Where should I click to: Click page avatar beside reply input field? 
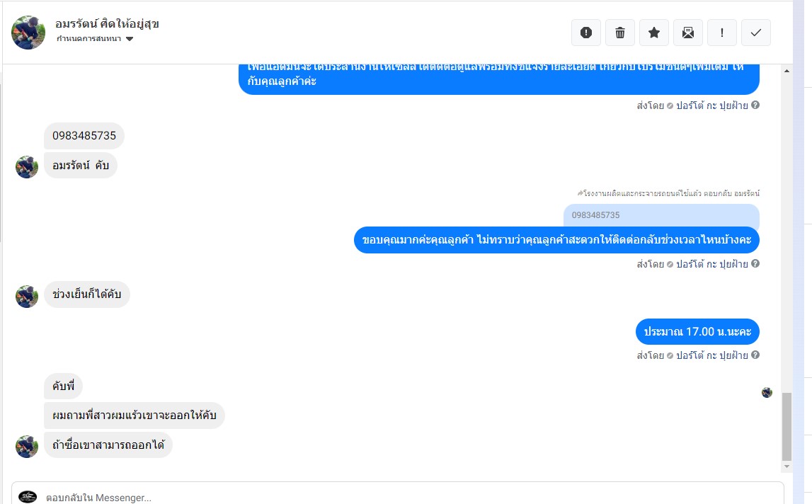coord(28,497)
